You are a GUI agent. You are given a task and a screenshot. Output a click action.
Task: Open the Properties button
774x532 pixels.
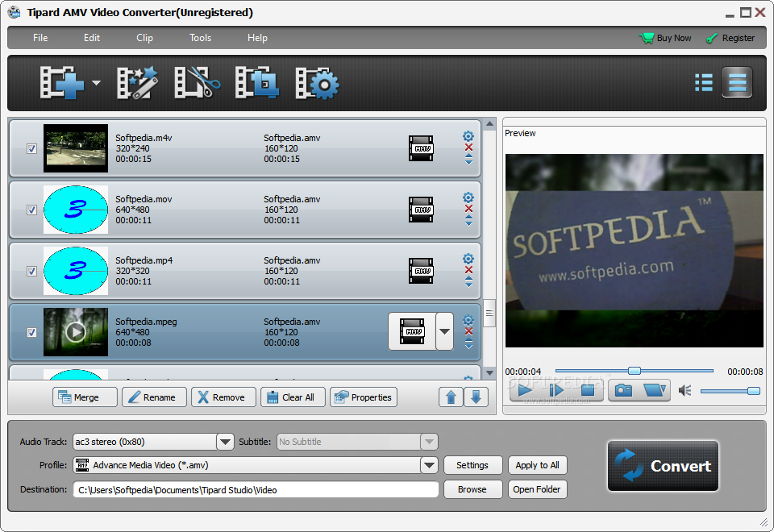click(x=364, y=397)
